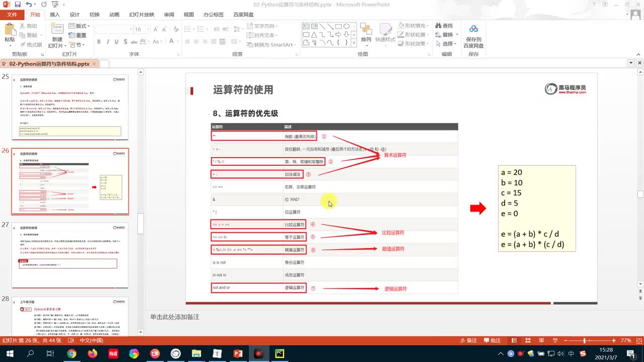Open Align Text (对齐文本) dropdown
The width and height of the screenshot is (644, 362).
coord(263,35)
